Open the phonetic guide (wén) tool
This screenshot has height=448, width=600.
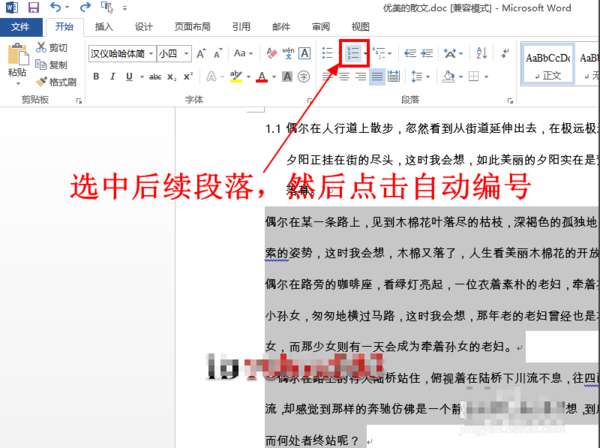point(288,54)
